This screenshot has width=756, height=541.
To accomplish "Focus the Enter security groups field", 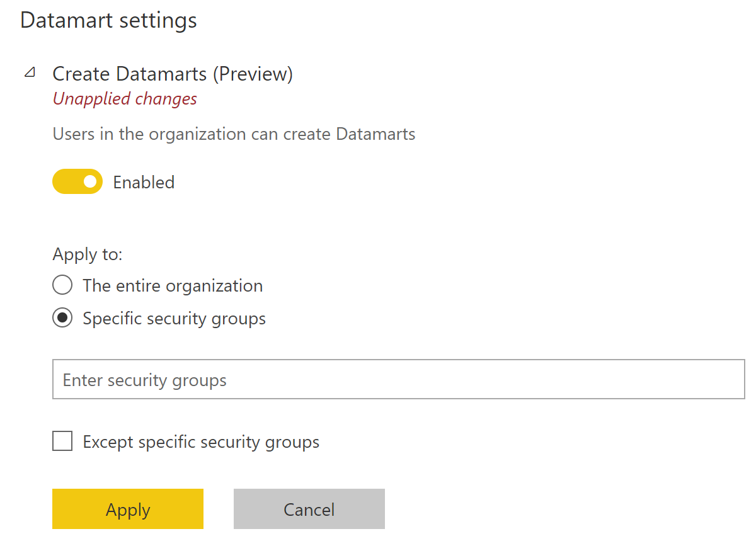I will (x=398, y=380).
